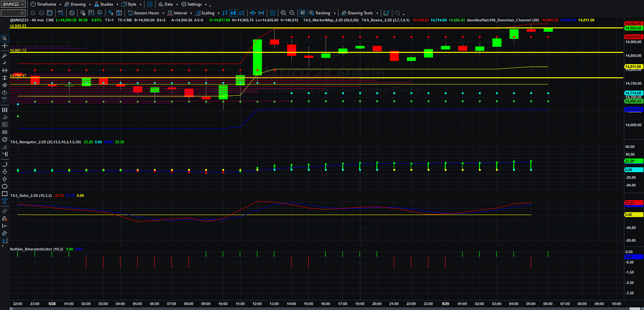The height and width of the screenshot is (310, 644).
Task: Select the text drawing tool in sidebar
Action: coord(4,200)
